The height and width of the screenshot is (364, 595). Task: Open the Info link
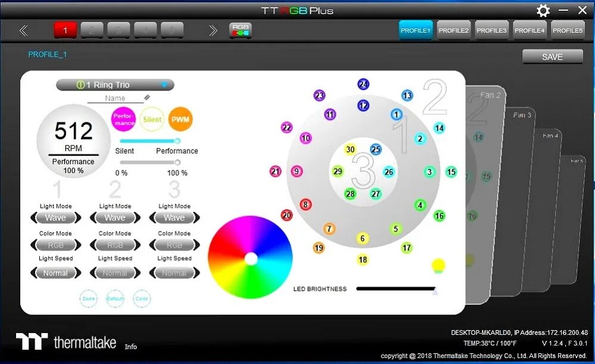[x=130, y=347]
